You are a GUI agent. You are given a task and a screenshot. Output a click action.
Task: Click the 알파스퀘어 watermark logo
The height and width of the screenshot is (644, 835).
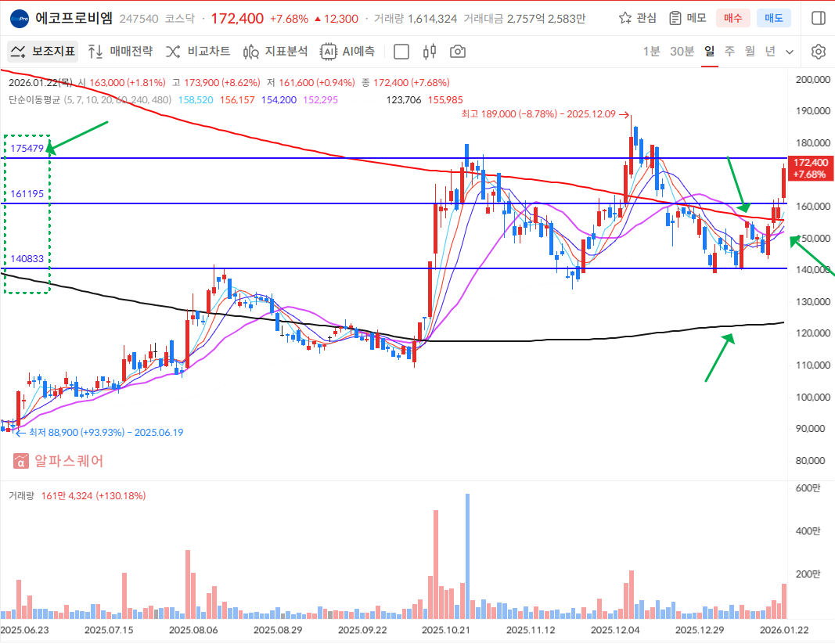[x=59, y=461]
